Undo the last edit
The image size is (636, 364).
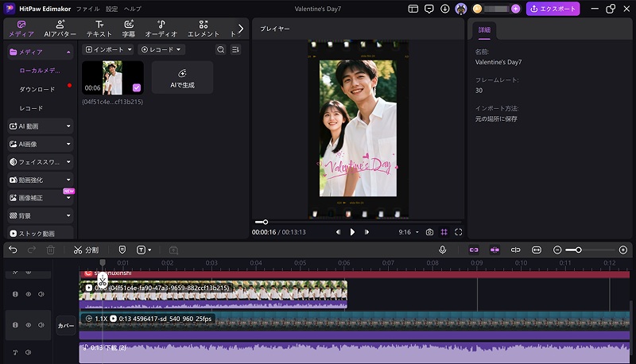13,250
